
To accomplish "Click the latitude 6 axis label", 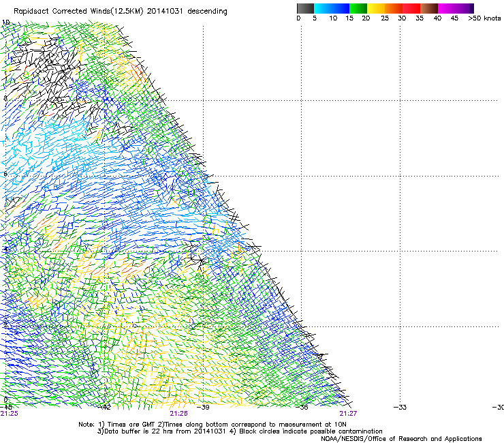I will coord(5,174).
